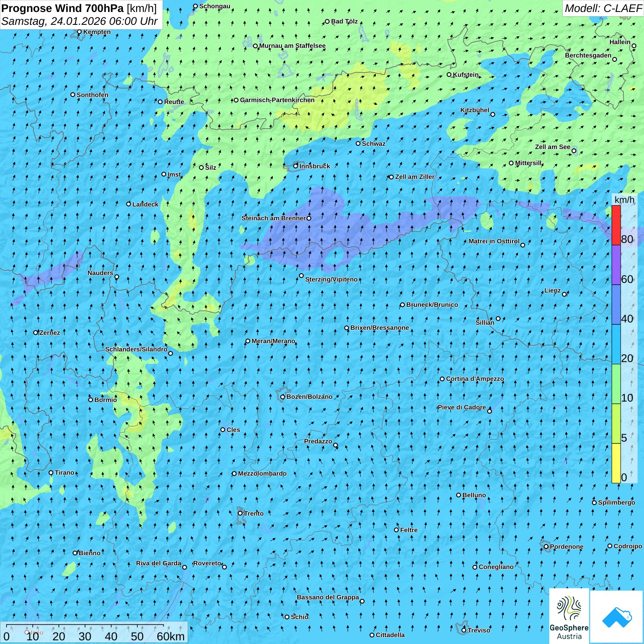Image resolution: width=644 pixels, height=644 pixels.
Task: Select the Zell am Ziller label
Action: tap(414, 177)
